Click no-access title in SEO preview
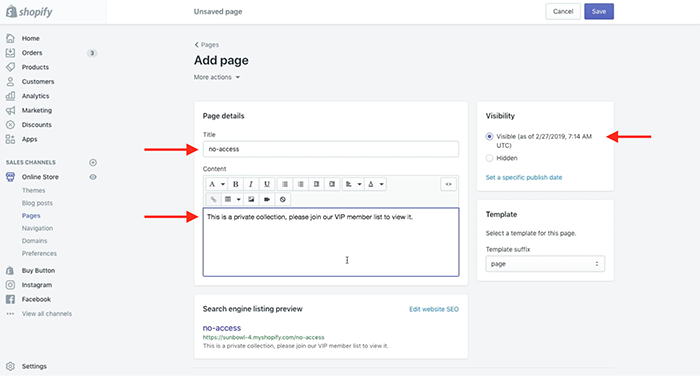 click(x=221, y=328)
